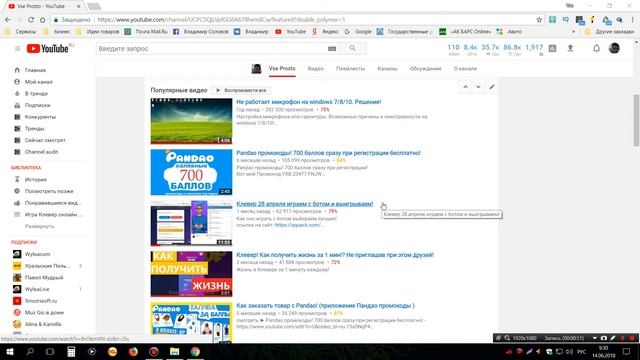Click the upload video arrow icon
The width and height of the screenshot is (640, 360).
[x=570, y=48]
